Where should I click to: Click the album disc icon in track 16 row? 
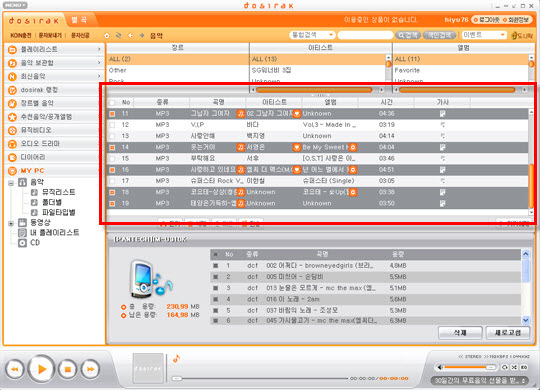(x=353, y=170)
